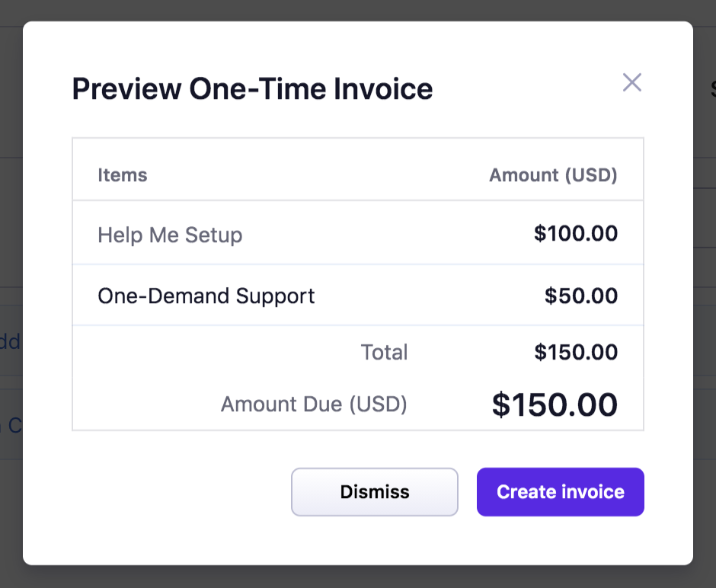Click the Items column header
Image resolution: width=716 pixels, height=588 pixels.
click(123, 174)
